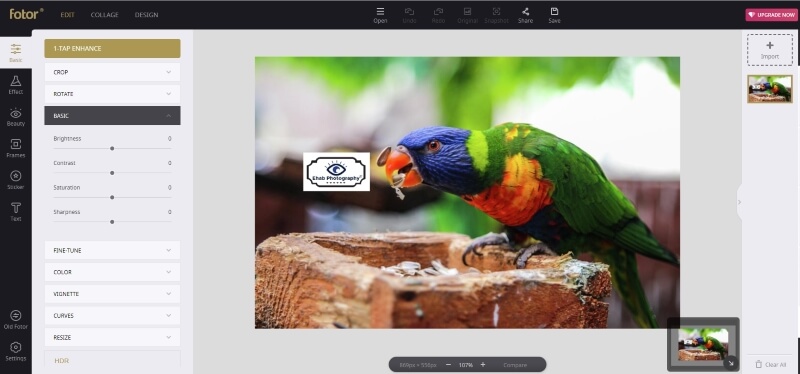Click the Brightness slider handle
This screenshot has height=374, width=800.
(x=112, y=148)
